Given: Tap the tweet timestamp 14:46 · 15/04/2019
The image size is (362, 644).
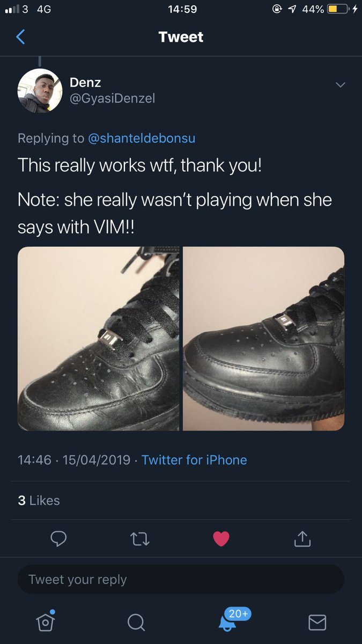Looking at the screenshot, I should (74, 460).
